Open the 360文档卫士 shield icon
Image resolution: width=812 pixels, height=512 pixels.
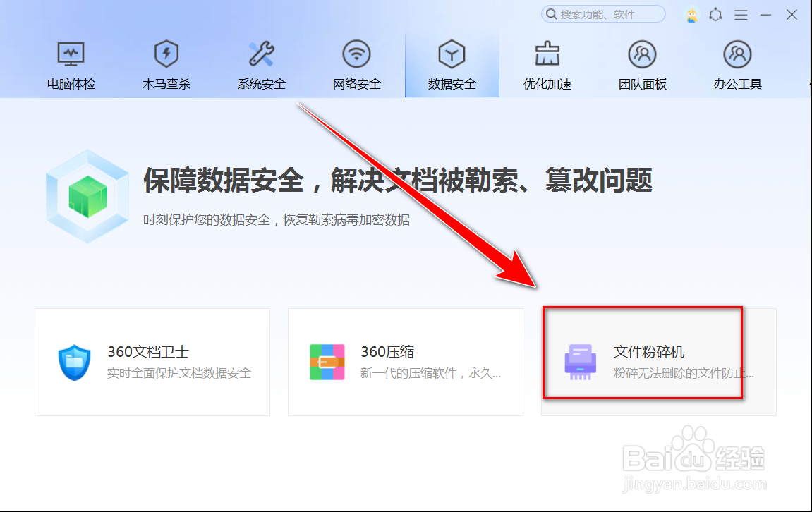tap(74, 362)
